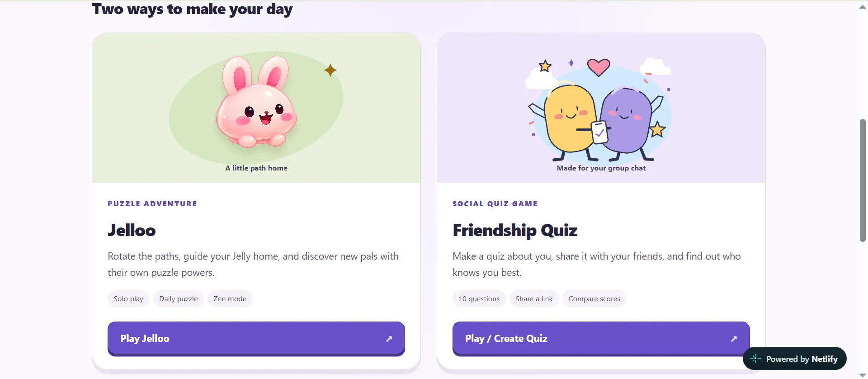
Task: Open the Powered by Netlify badge
Action: 794,359
